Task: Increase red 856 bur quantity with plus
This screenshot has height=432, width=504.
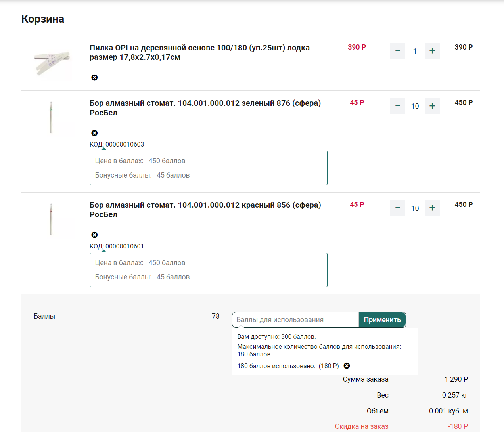Action: (x=432, y=208)
